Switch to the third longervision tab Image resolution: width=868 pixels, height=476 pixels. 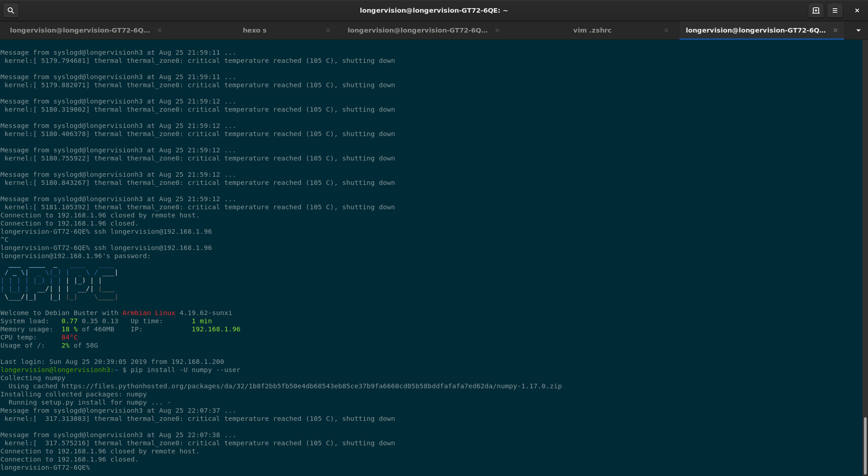[x=418, y=30]
